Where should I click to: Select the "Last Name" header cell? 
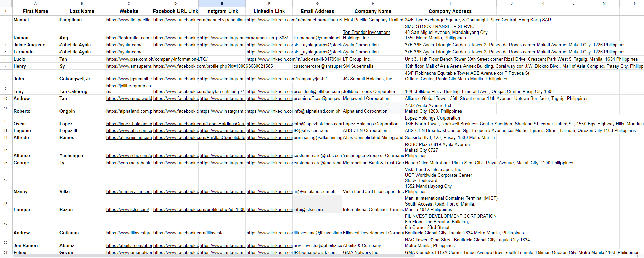[82, 11]
